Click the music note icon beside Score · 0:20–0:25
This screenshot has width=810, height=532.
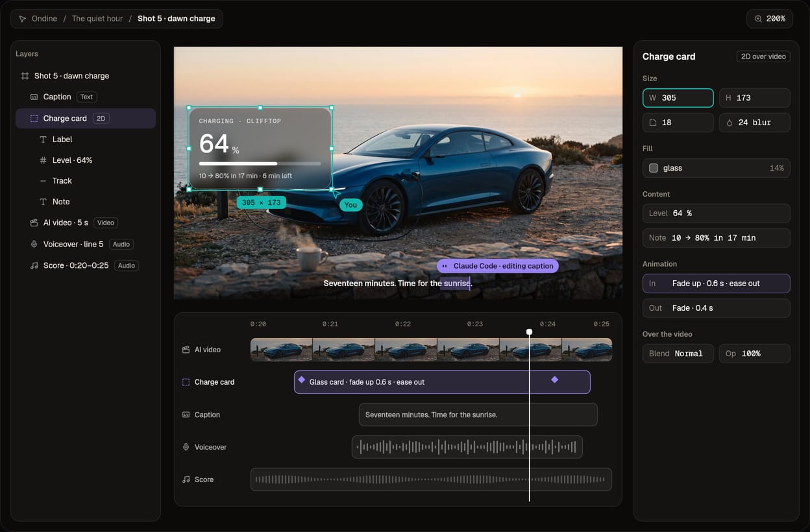tap(34, 265)
